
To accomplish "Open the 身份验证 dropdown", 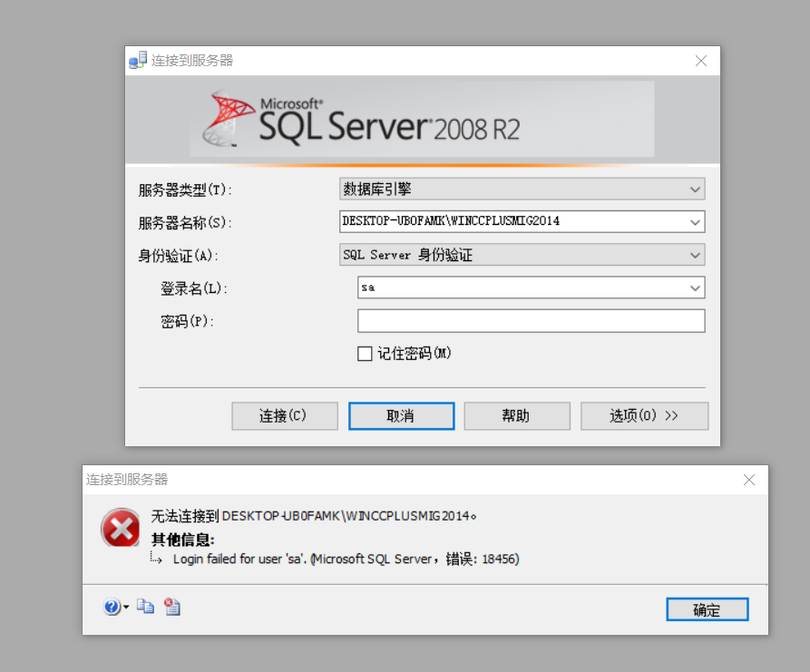I will (x=522, y=255).
